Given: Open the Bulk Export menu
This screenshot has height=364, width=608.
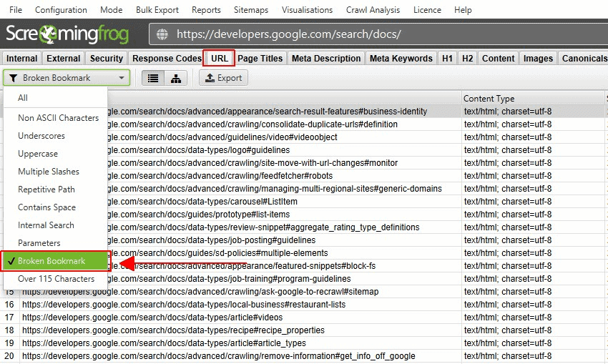Looking at the screenshot, I should (157, 10).
